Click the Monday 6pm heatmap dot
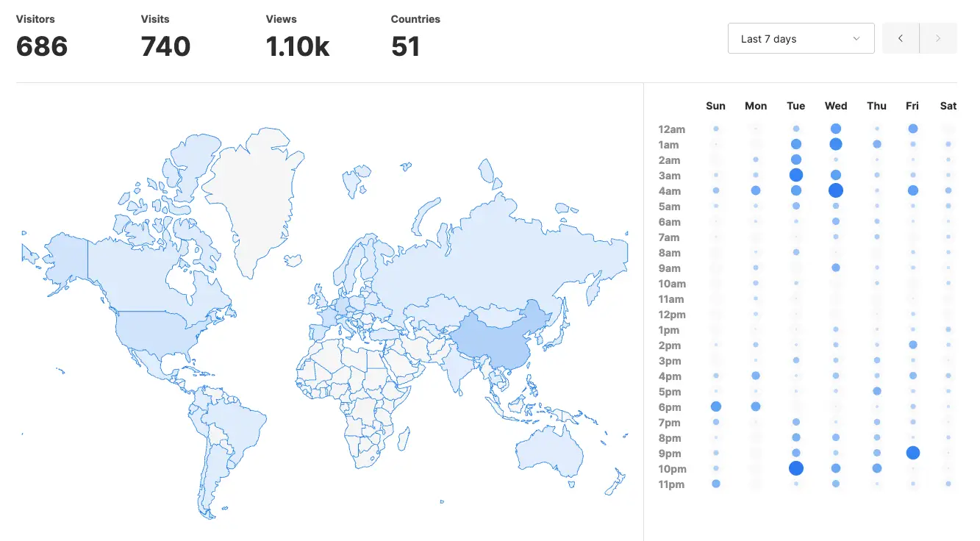The image size is (980, 541). click(756, 406)
